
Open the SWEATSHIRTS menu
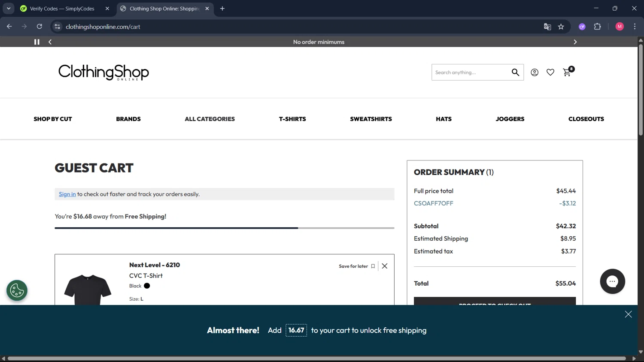[371, 119]
